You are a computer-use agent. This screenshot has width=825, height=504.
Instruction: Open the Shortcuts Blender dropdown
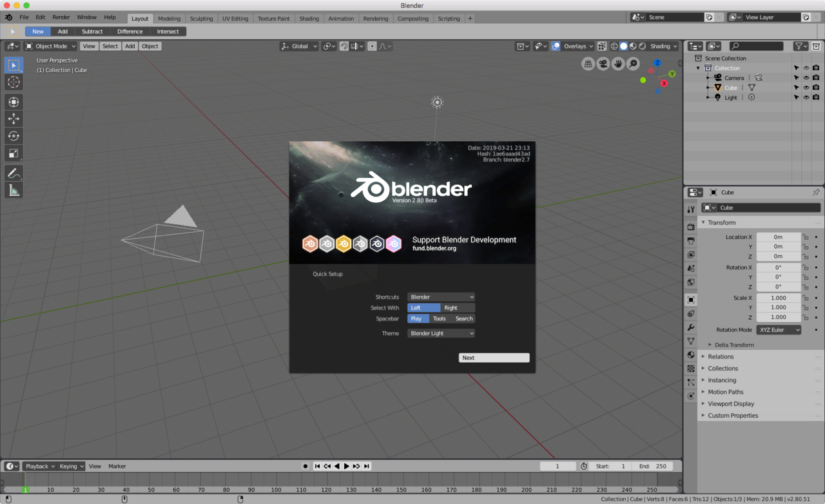(x=442, y=297)
